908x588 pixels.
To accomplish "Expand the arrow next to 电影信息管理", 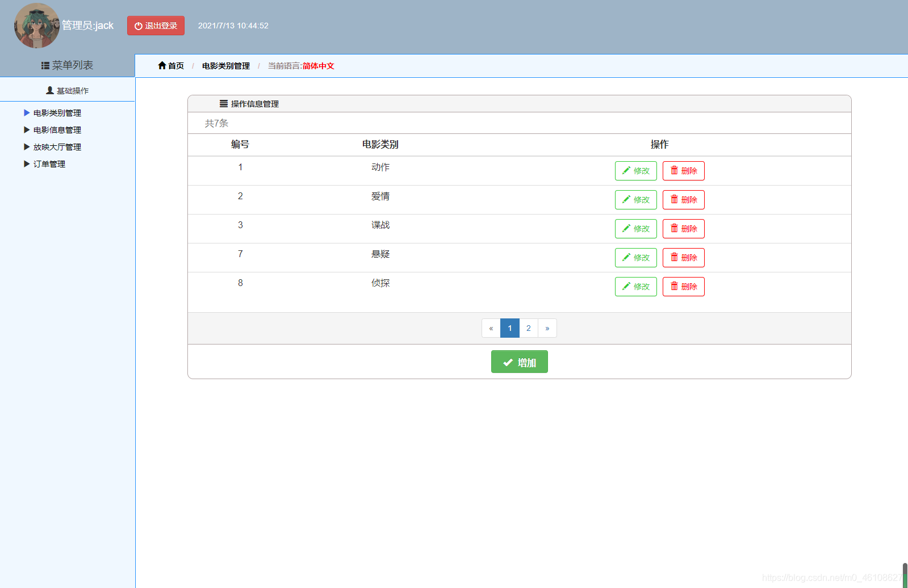I will pos(27,130).
